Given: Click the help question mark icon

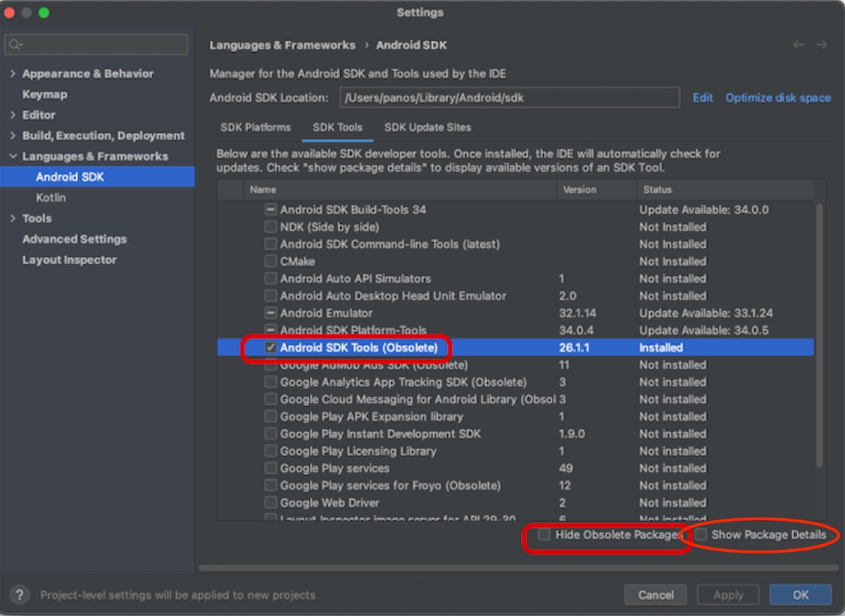Looking at the screenshot, I should 20,595.
